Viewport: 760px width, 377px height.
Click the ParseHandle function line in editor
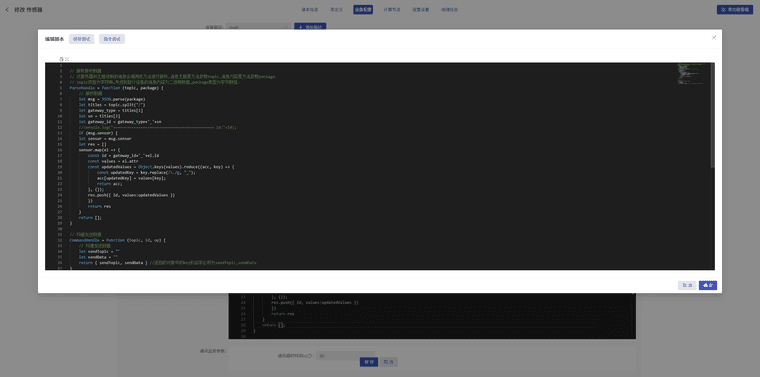click(117, 88)
